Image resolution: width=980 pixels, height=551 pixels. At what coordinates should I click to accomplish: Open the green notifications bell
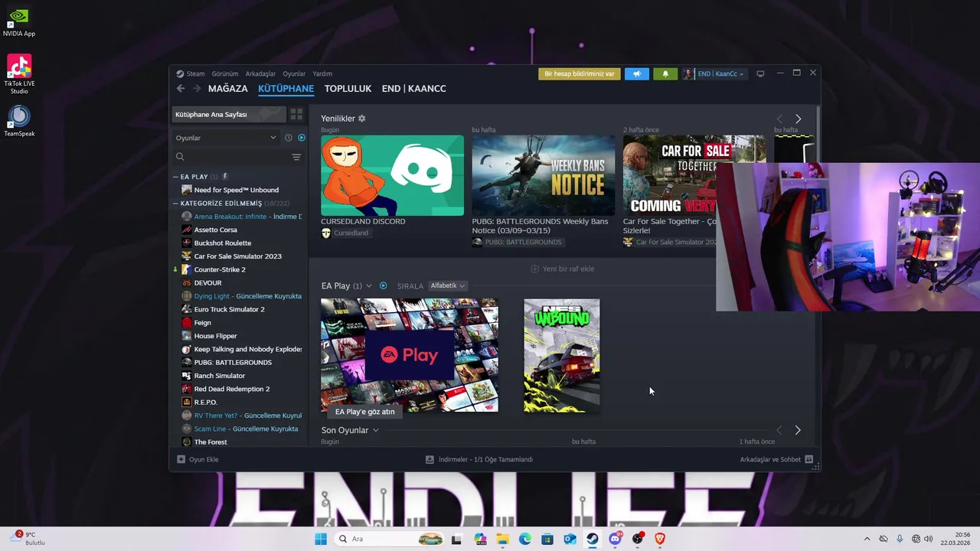pos(665,73)
